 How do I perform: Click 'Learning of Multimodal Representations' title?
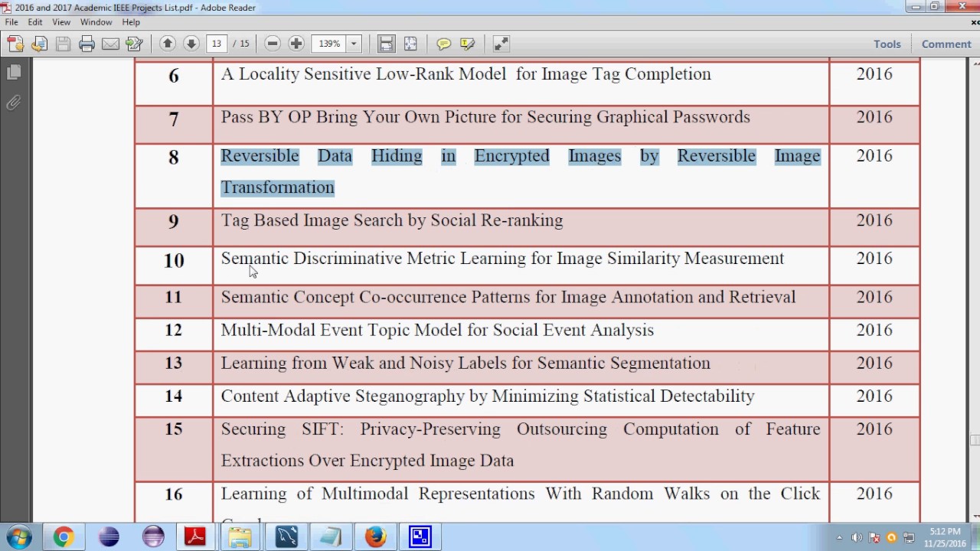coord(521,494)
